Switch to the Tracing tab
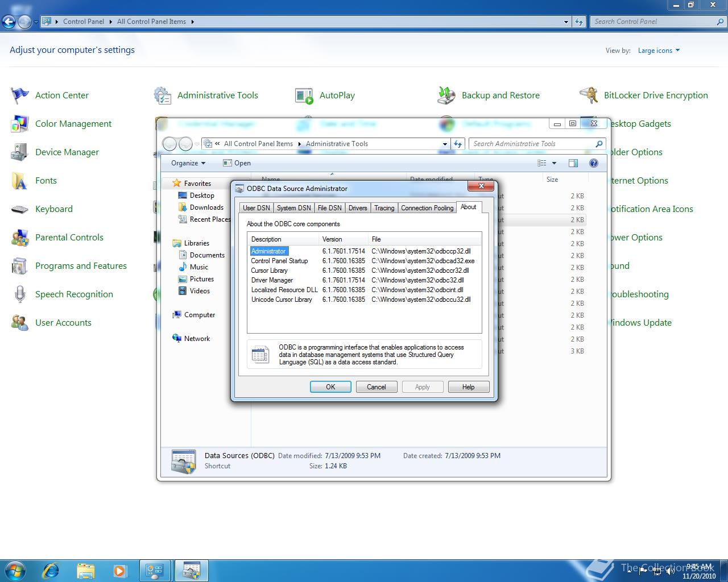This screenshot has height=582, width=728. coord(384,208)
